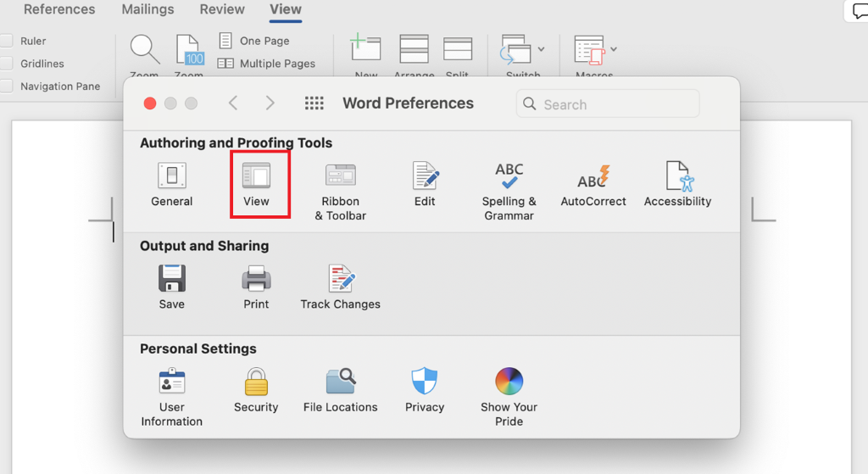Toggle the Ruler checkbox

pyautogui.click(x=6, y=41)
